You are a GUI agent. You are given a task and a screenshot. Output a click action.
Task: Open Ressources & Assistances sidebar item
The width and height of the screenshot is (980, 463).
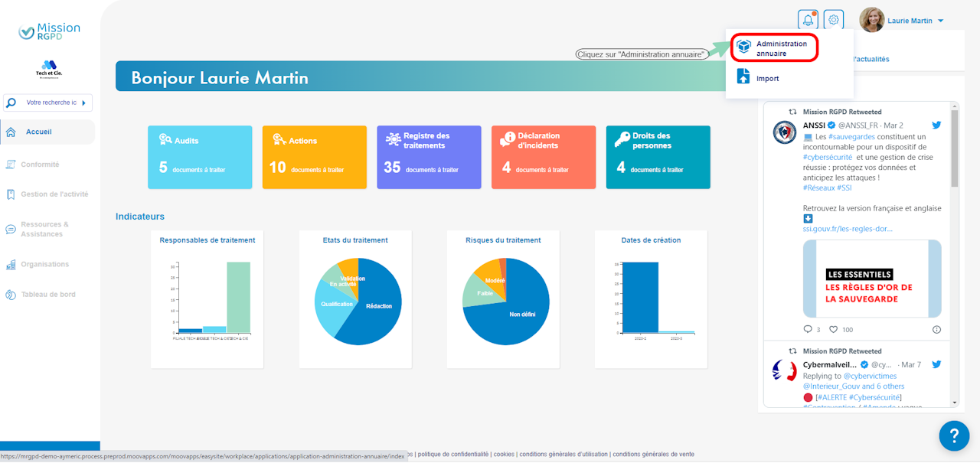point(45,229)
